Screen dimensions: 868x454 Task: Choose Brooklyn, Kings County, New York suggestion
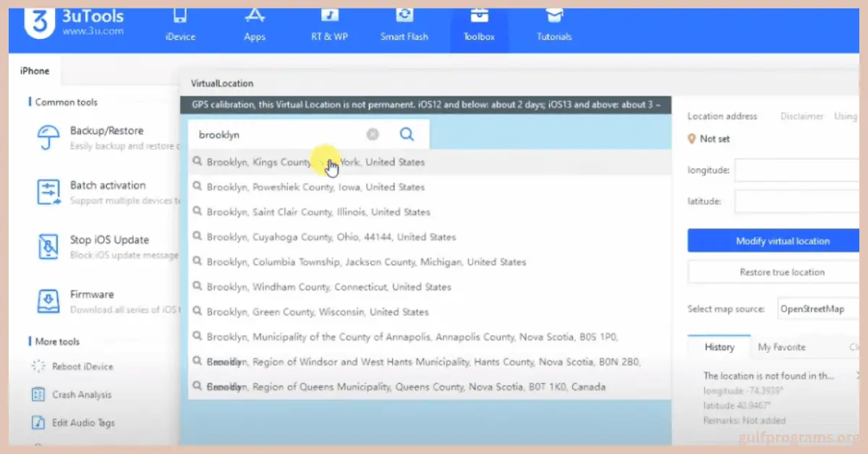[315, 163]
